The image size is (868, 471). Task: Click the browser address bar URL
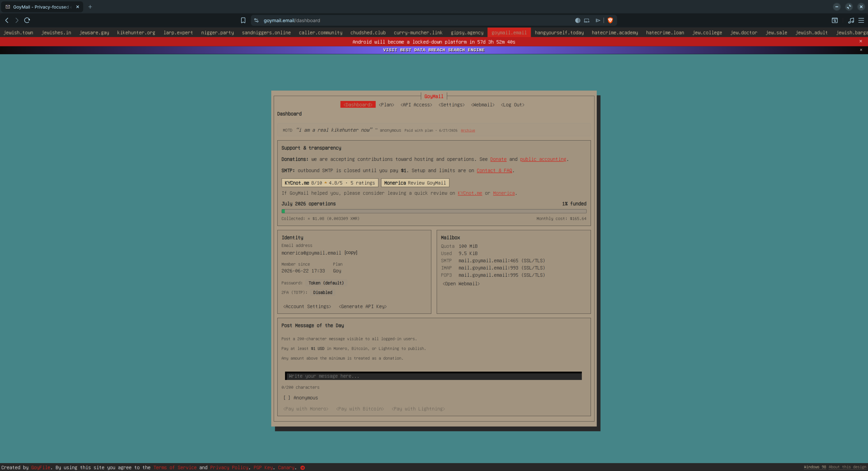coord(292,21)
